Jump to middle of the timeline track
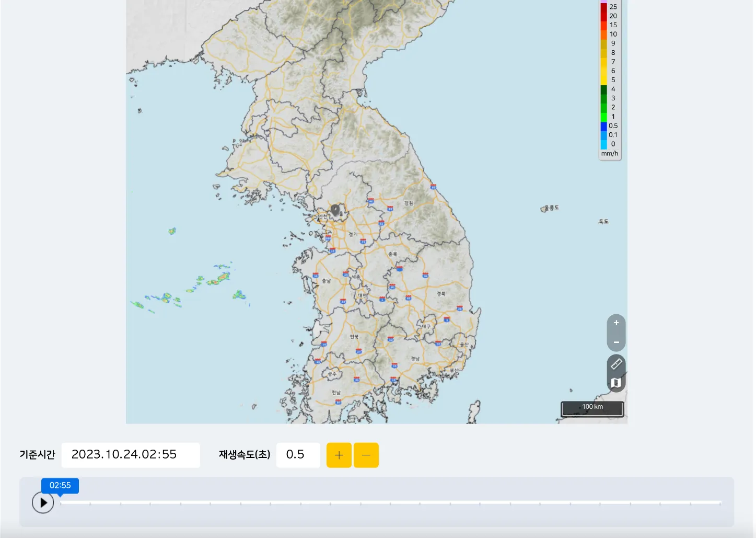Viewport: 756px width, 538px height. pos(390,503)
